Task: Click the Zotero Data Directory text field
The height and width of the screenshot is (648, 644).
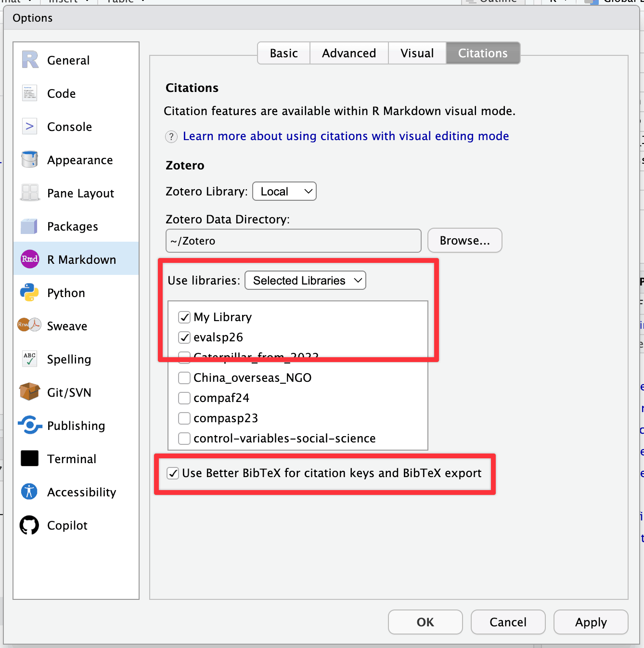Action: (293, 241)
